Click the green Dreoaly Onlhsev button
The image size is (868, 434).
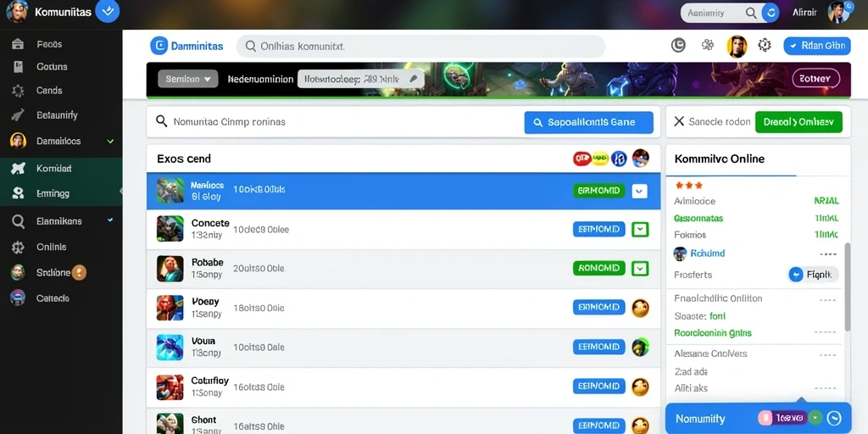pos(798,122)
